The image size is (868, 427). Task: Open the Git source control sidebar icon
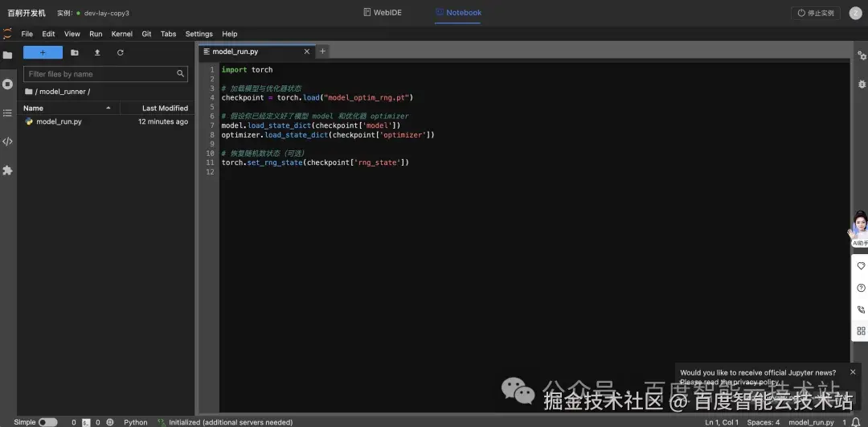click(7, 142)
